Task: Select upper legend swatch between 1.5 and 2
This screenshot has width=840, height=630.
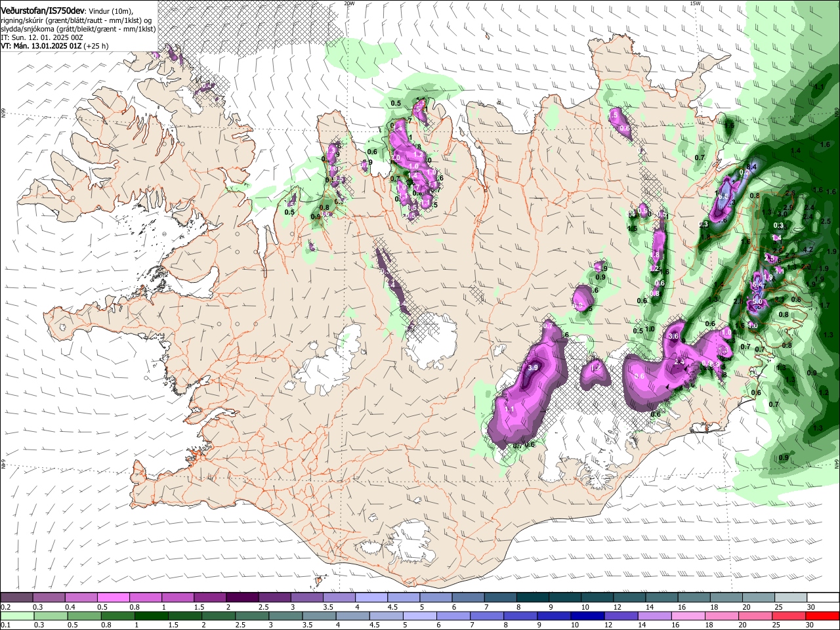Action: (x=209, y=598)
